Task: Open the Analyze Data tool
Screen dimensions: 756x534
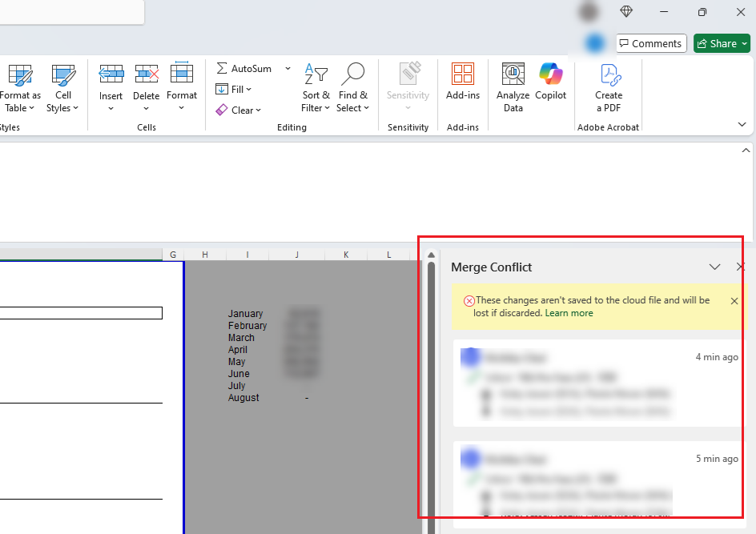Action: pos(513,86)
